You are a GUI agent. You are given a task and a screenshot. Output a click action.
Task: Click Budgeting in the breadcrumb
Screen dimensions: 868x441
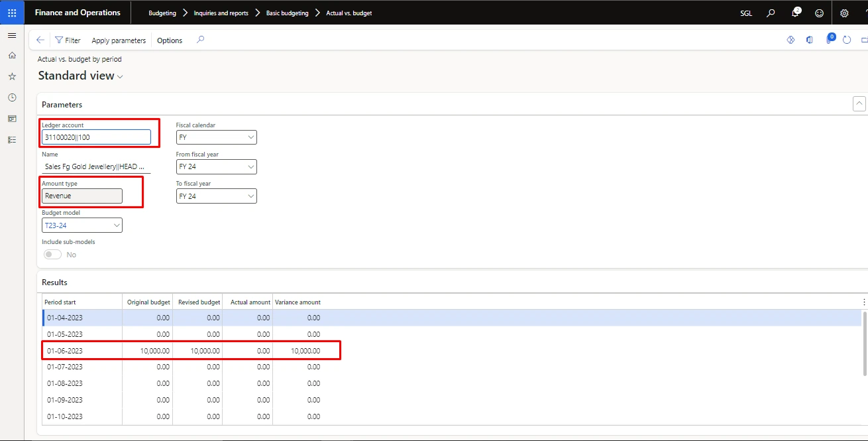tap(162, 13)
